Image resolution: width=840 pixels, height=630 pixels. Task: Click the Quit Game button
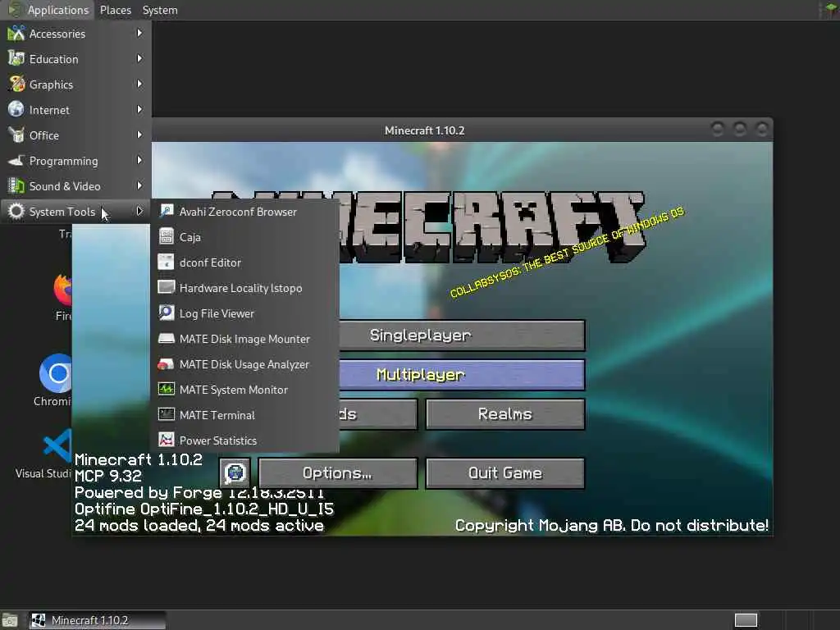pos(505,473)
